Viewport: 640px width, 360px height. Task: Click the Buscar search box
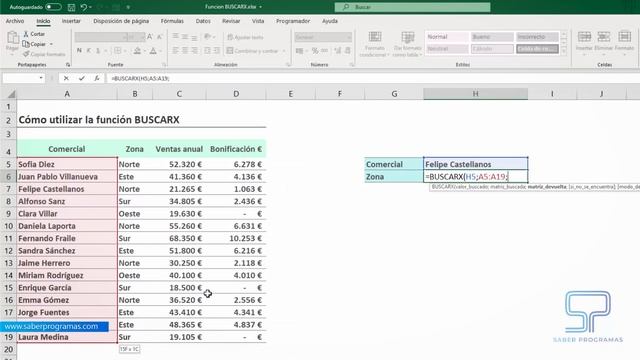(412, 7)
